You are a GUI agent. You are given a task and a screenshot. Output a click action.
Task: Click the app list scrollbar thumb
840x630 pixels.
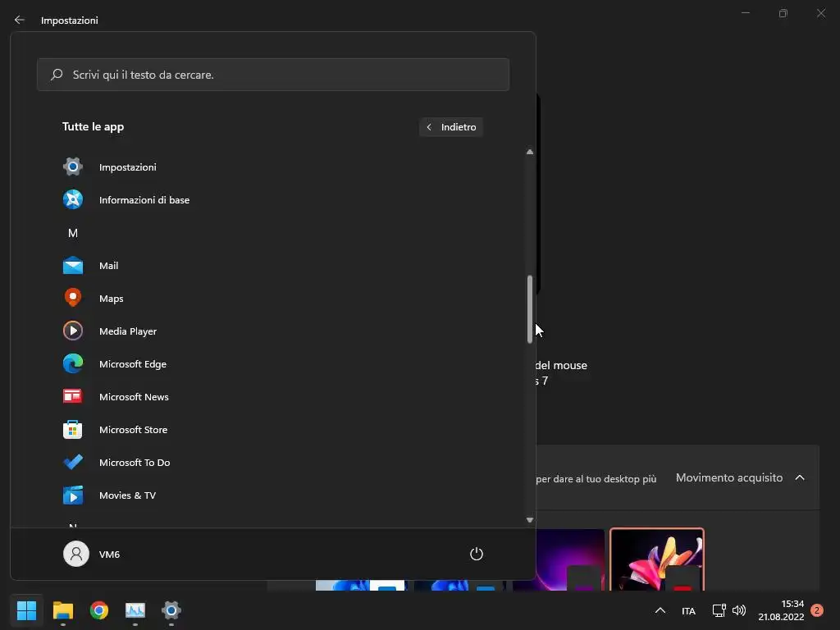(530, 309)
